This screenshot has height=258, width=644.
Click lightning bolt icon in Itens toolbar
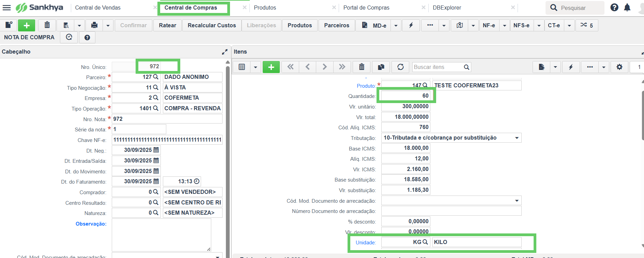coord(571,67)
